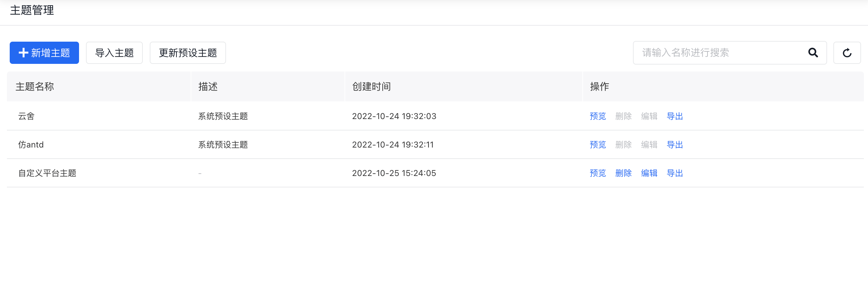Click the 描述 column header

point(208,86)
